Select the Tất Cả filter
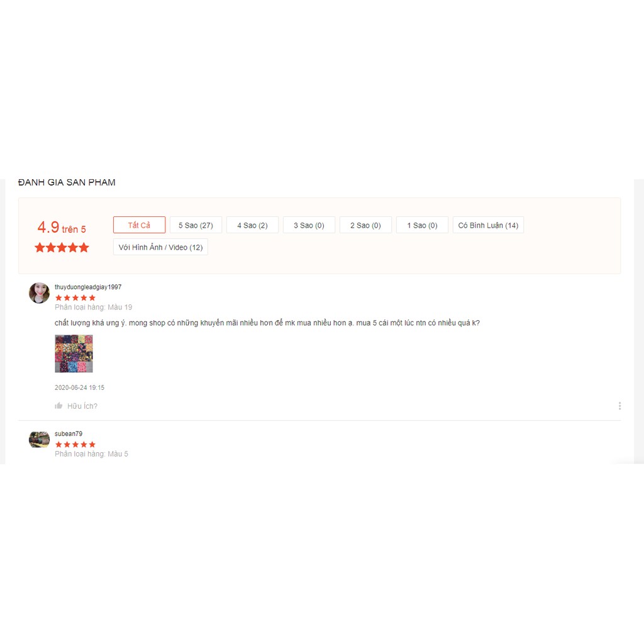Image resolution: width=644 pixels, height=644 pixels. point(139,225)
